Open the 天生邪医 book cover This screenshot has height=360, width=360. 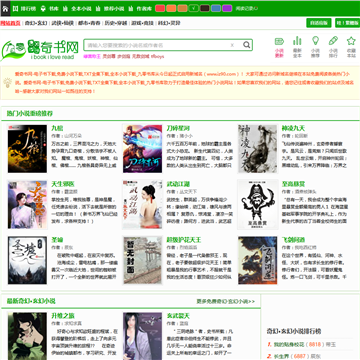tap(27, 205)
